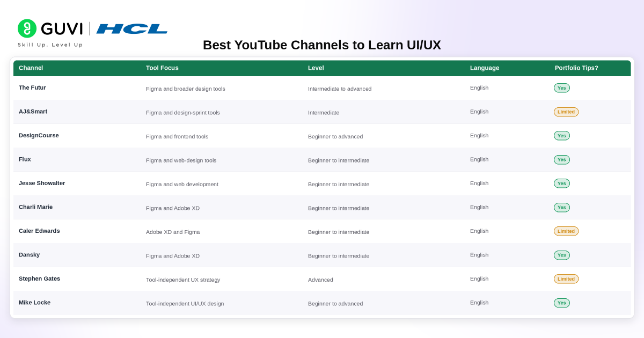
Task: Click 'Advanced' level in Stephen Gates row
Action: click(320, 280)
